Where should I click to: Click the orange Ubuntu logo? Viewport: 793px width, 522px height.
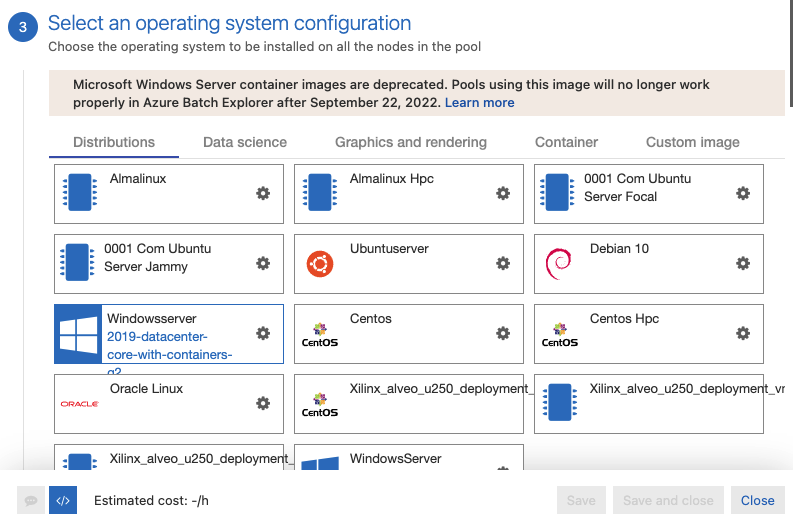320,264
